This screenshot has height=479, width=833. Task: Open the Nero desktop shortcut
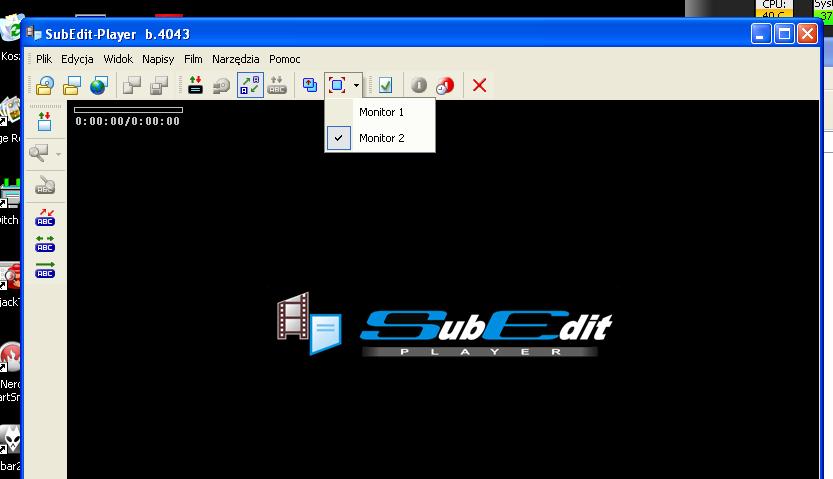click(10, 372)
